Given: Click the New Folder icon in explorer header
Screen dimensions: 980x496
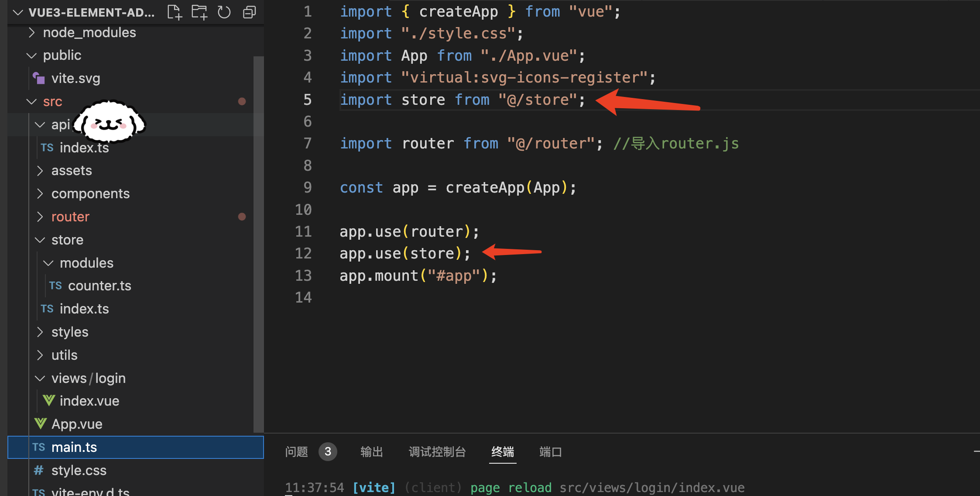Looking at the screenshot, I should (199, 12).
